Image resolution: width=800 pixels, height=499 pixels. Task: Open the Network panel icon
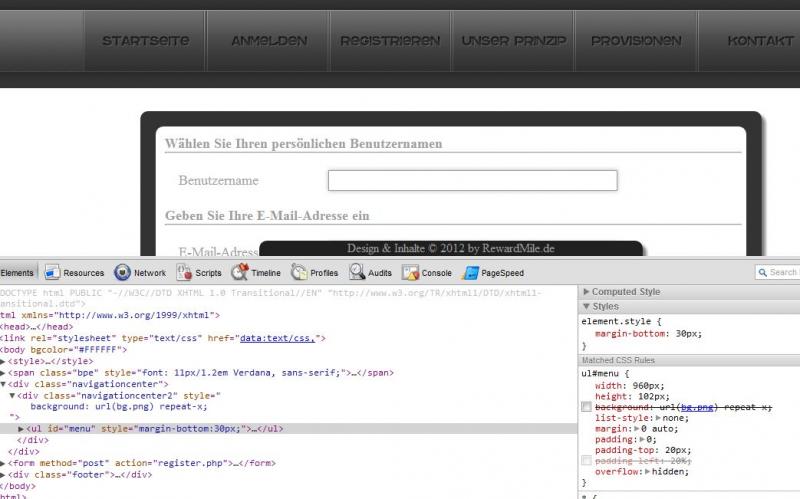tap(122, 272)
